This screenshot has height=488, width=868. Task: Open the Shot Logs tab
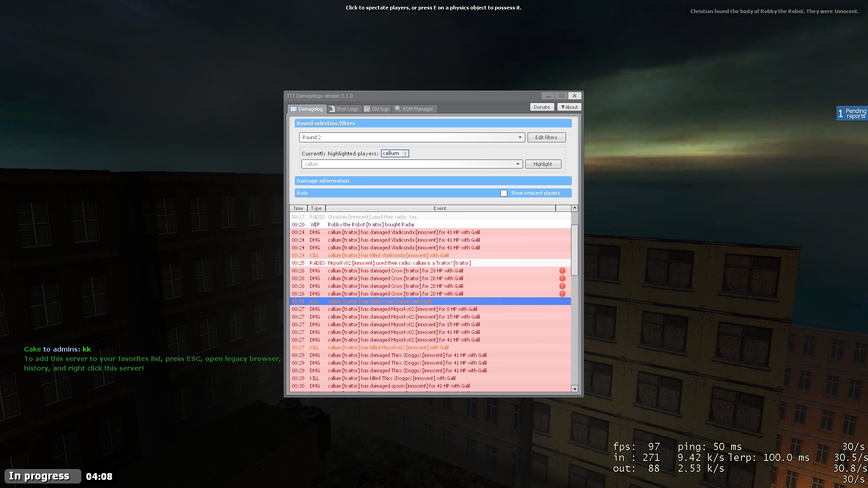click(x=344, y=109)
